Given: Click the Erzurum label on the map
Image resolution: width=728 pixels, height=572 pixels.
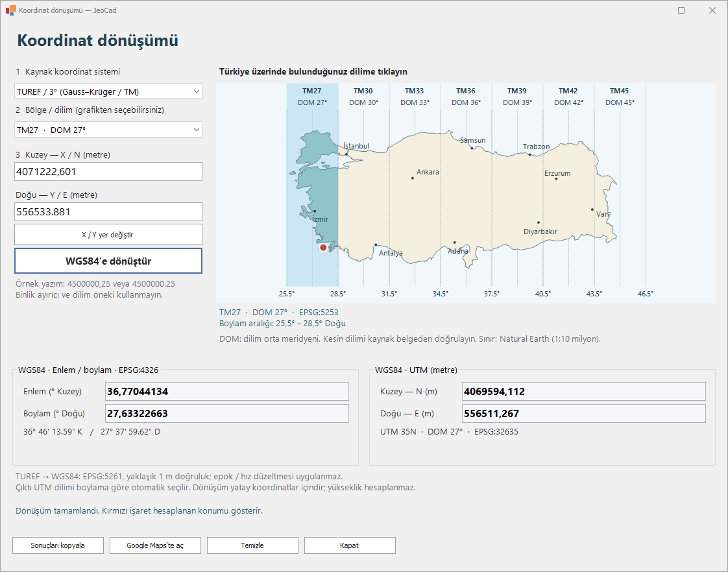Looking at the screenshot, I should [x=557, y=174].
